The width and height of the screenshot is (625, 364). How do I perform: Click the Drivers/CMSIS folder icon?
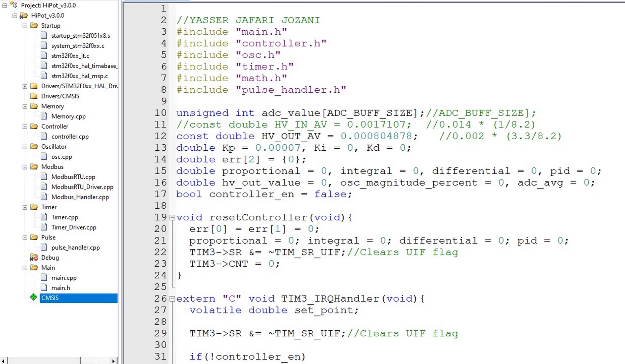coord(34,96)
